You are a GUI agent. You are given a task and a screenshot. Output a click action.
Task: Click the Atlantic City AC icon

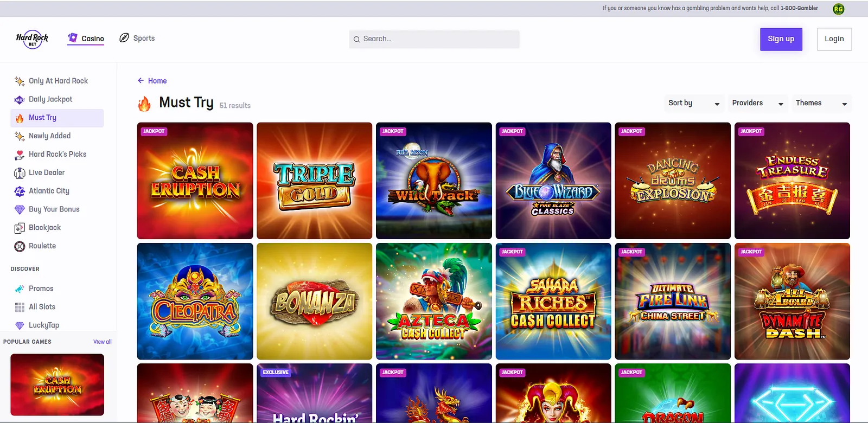(x=20, y=191)
